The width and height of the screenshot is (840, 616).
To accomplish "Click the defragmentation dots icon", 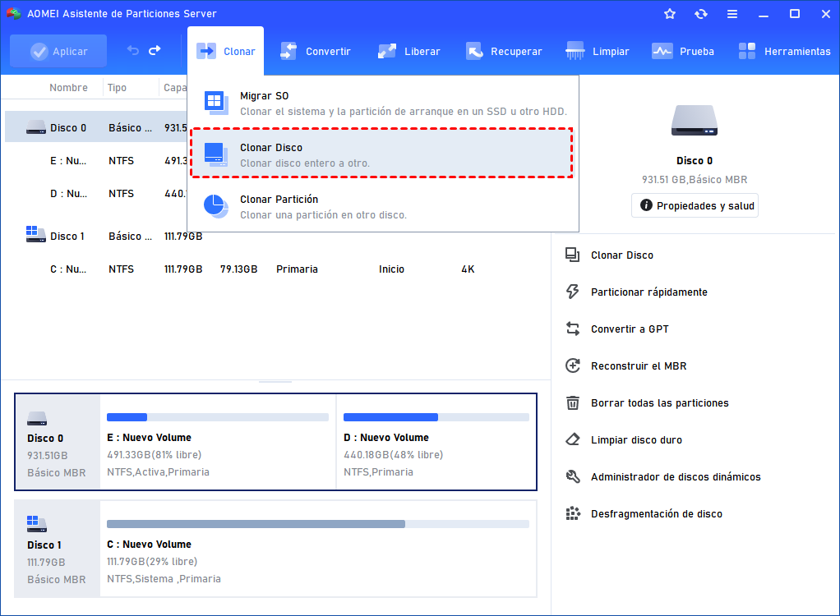I will 573,513.
